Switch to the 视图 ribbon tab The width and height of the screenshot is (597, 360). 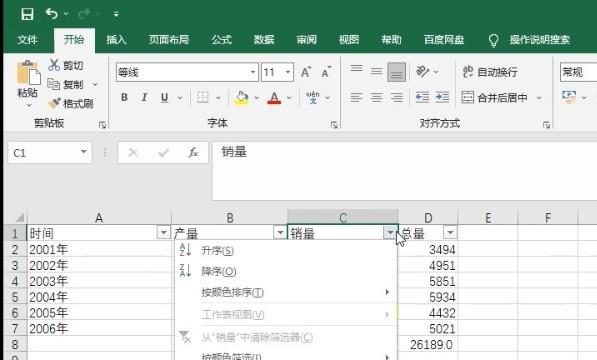(x=349, y=40)
